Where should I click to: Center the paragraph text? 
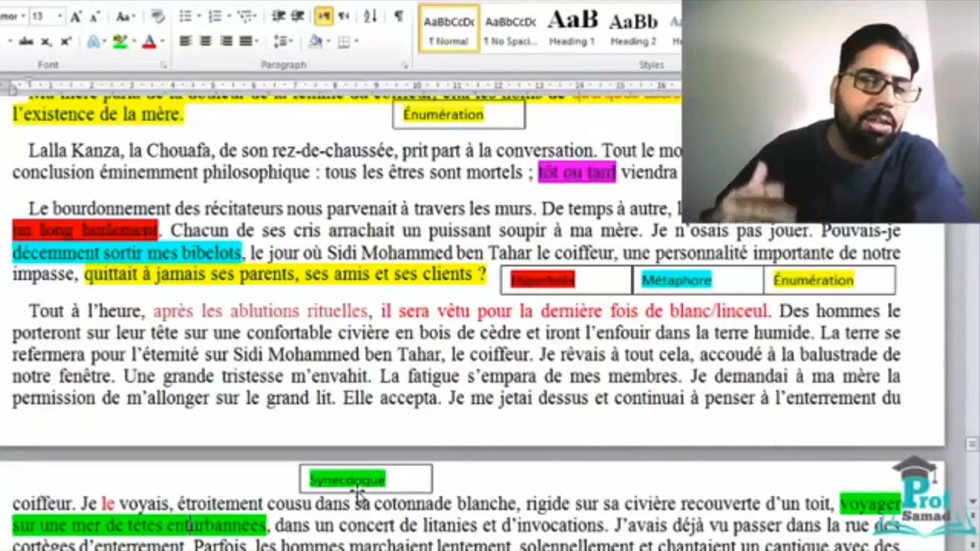205,41
